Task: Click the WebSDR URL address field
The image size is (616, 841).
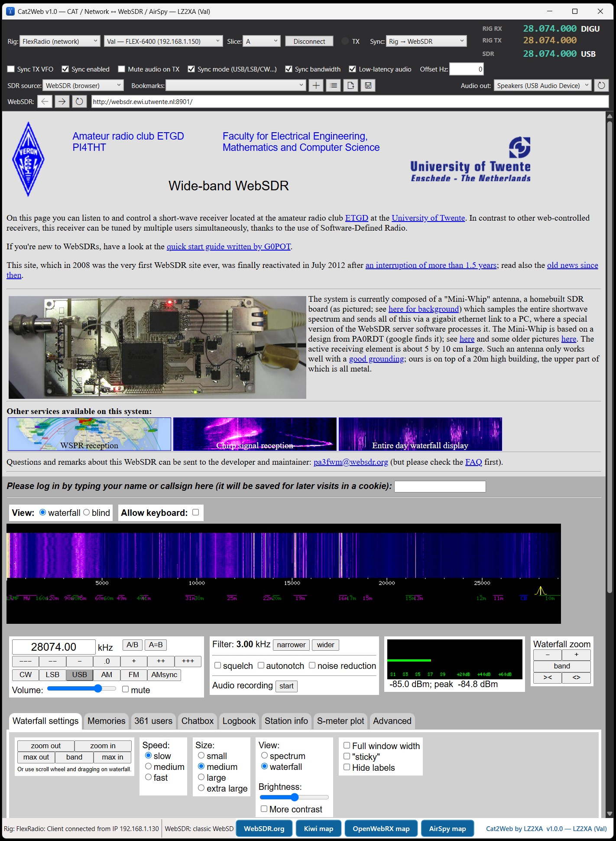Action: pyautogui.click(x=350, y=101)
